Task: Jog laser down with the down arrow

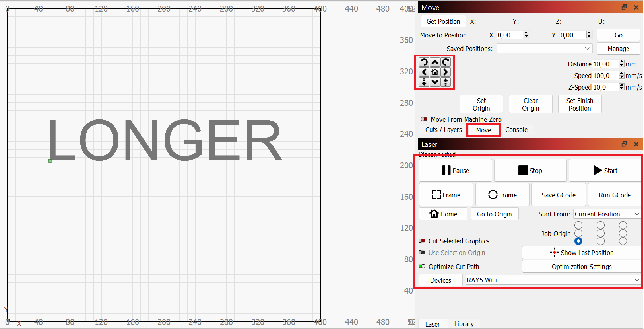Action: (x=435, y=82)
